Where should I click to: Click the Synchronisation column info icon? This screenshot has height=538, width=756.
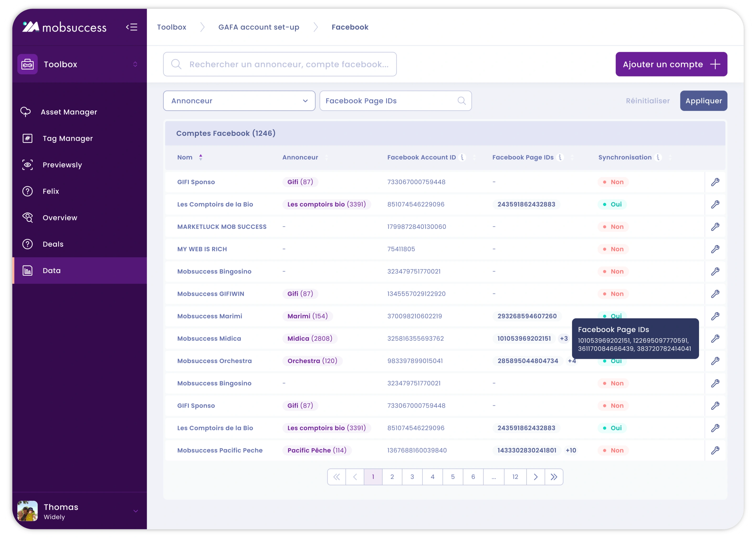pyautogui.click(x=658, y=157)
